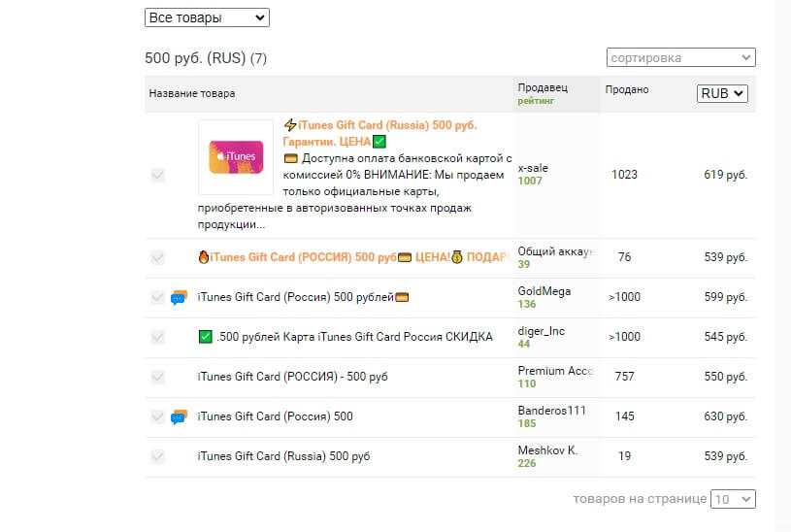Check the box next to the diger_Inc listing
The image size is (791, 532).
(x=157, y=337)
